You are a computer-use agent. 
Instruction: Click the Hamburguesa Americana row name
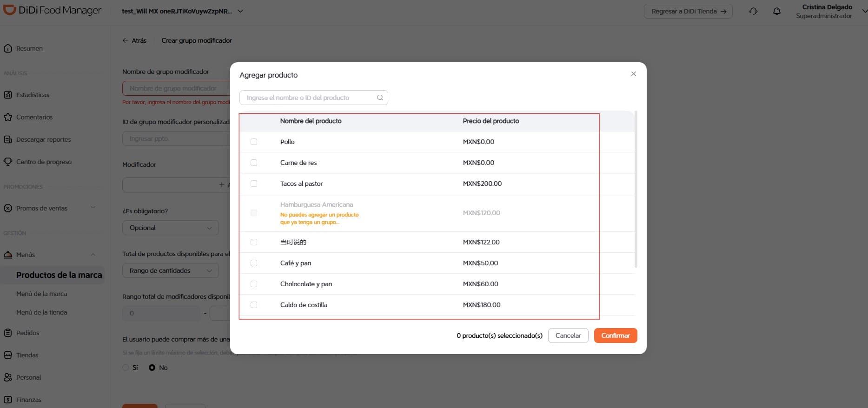click(317, 204)
